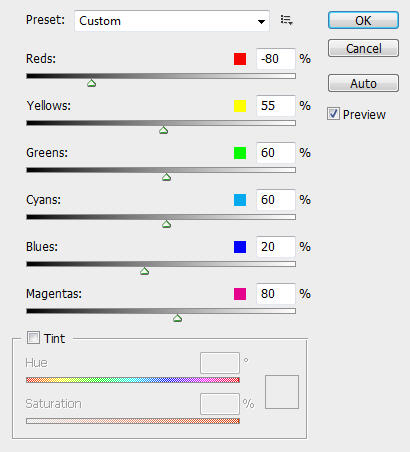The height and width of the screenshot is (452, 410).
Task: Click the Reds slider handle
Action: point(92,83)
